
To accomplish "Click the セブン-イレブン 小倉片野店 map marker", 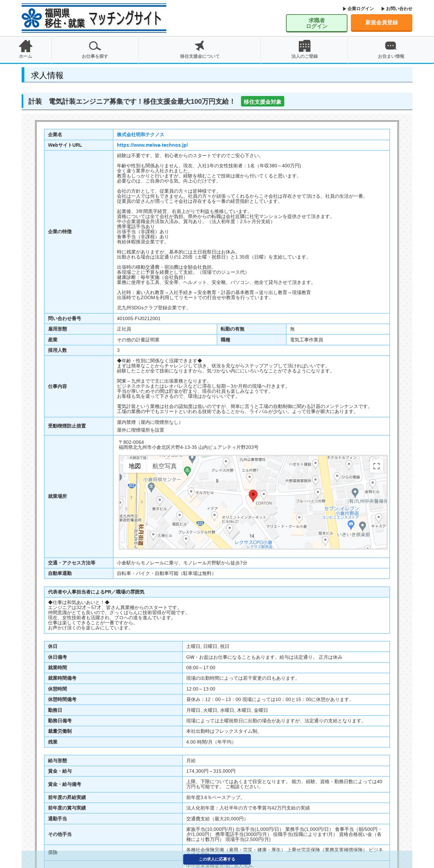I will click(x=351, y=525).
